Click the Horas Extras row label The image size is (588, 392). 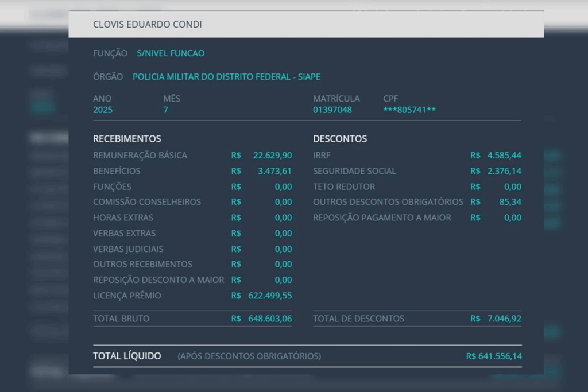click(x=123, y=218)
